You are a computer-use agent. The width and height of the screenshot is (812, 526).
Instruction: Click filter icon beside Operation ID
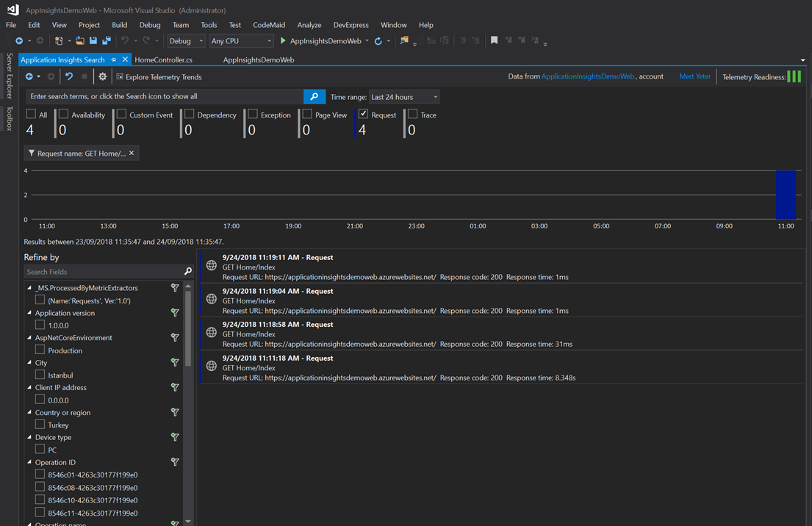click(x=175, y=462)
